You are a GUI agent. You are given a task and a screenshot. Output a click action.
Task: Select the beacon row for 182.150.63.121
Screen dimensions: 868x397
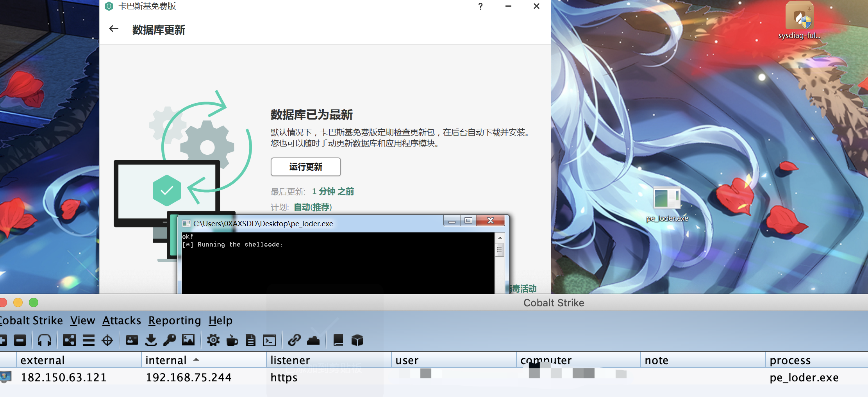(x=64, y=377)
